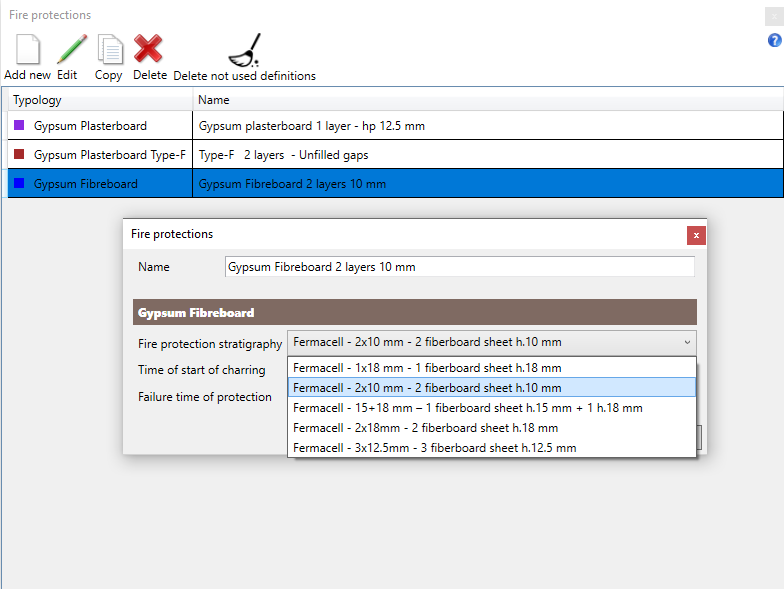
Task: Click the blue swatch of Gypsum Fibreboard row
Action: [19, 183]
